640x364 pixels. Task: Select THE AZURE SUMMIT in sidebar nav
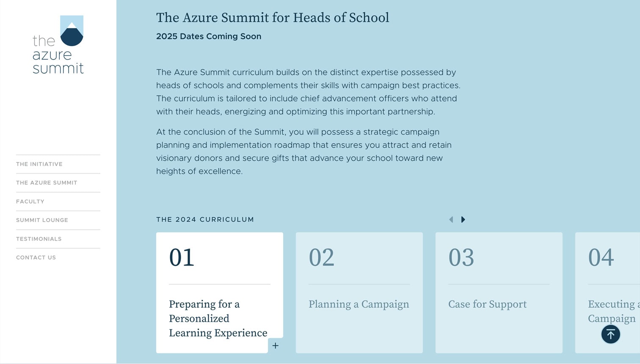pos(47,183)
